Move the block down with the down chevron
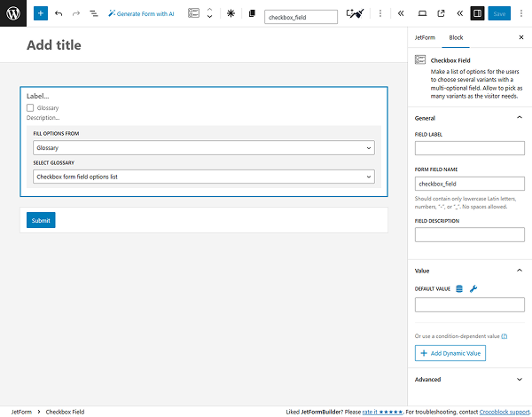The width and height of the screenshot is (532, 417). pos(209,16)
